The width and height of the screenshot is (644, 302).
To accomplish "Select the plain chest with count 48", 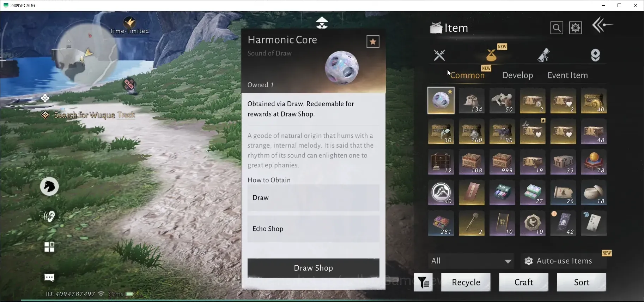I will pyautogui.click(x=594, y=131).
